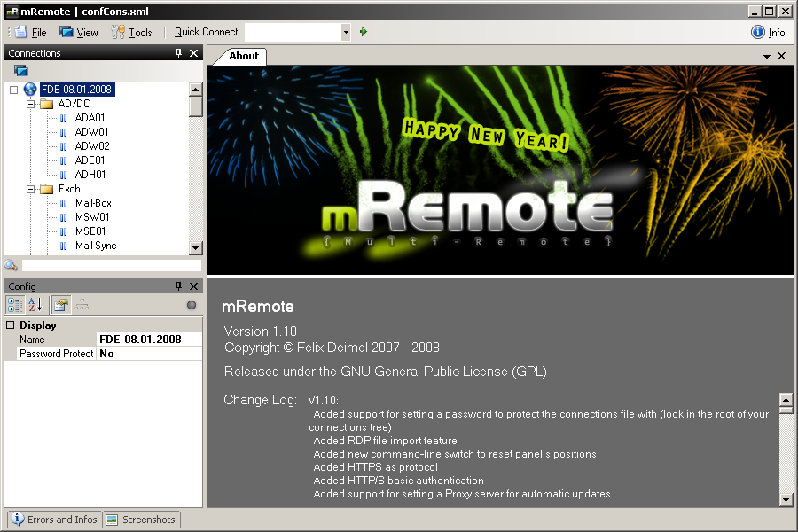Select the ADW02 connection
Screen dimensions: 798x532
point(92,146)
